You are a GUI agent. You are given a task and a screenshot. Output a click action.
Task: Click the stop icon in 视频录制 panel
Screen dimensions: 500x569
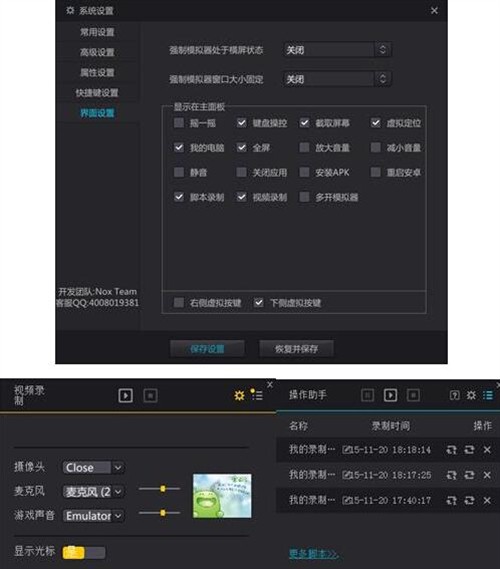pos(150,395)
